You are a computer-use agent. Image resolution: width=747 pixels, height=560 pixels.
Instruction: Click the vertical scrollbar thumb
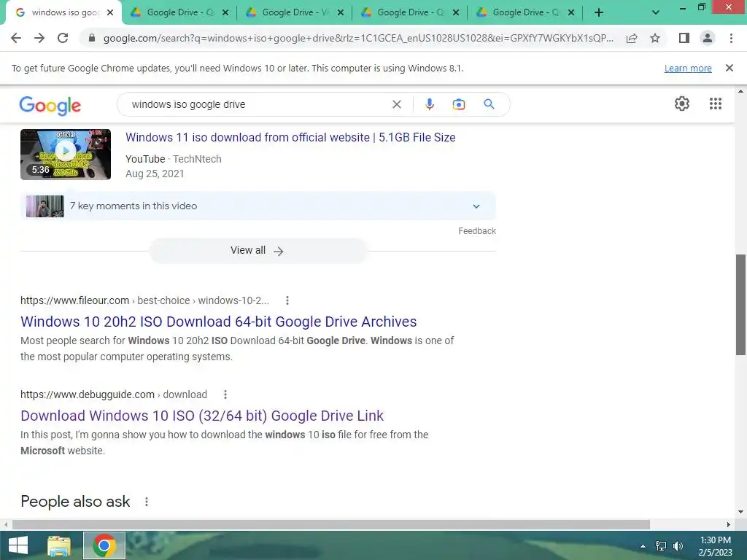click(x=740, y=305)
